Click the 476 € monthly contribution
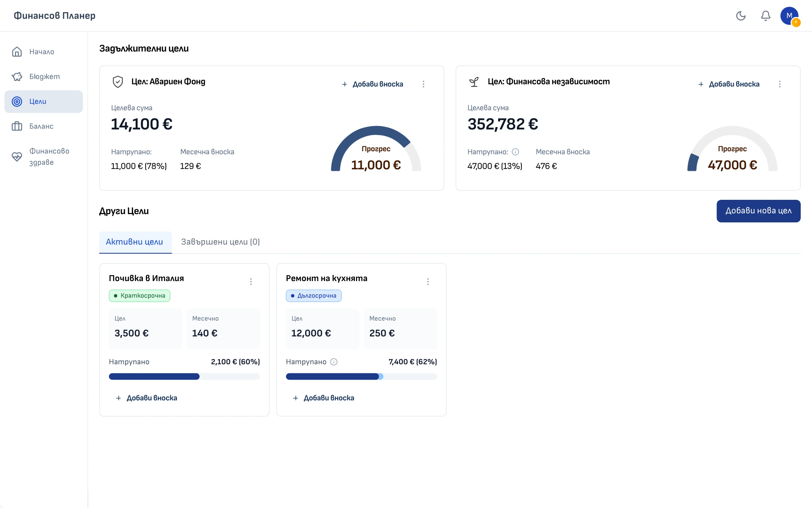 [546, 166]
